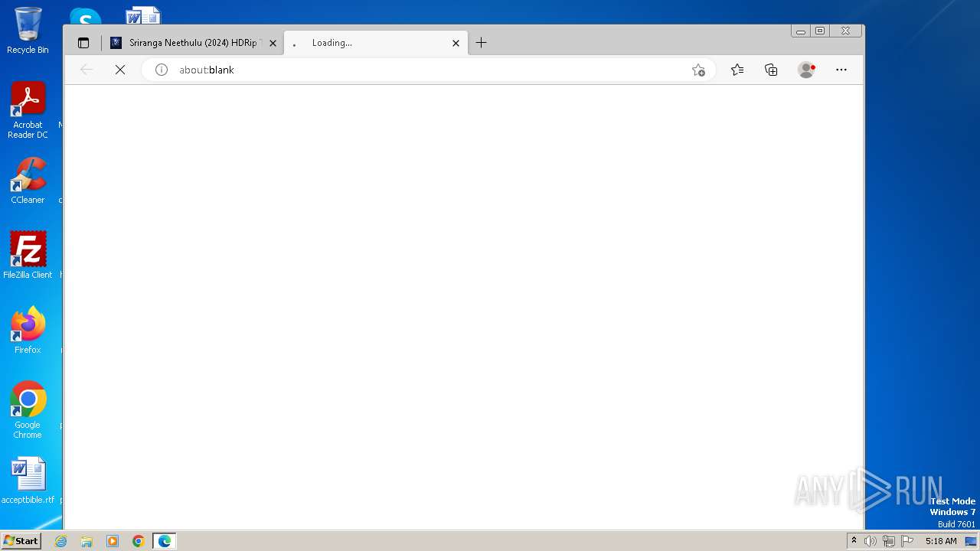Open Windows Media Player from taskbar
Screen dimensions: 980x551
tap(113, 541)
